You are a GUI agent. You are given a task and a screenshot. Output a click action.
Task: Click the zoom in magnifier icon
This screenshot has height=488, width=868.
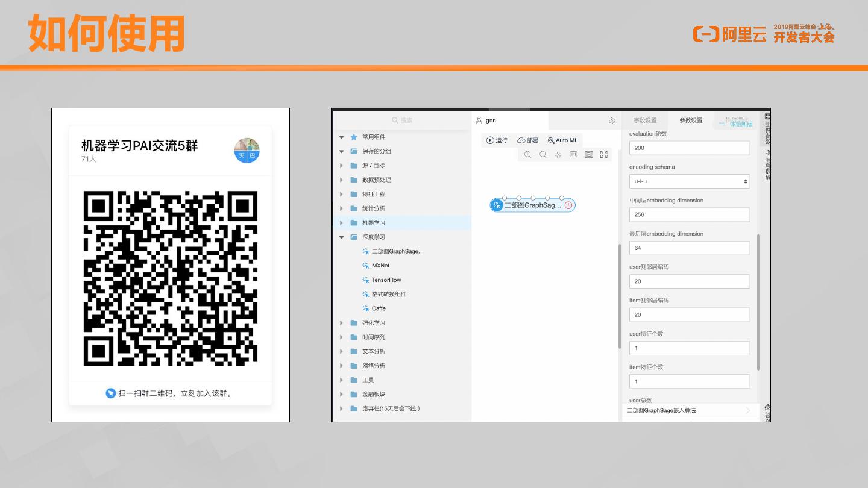pos(528,155)
